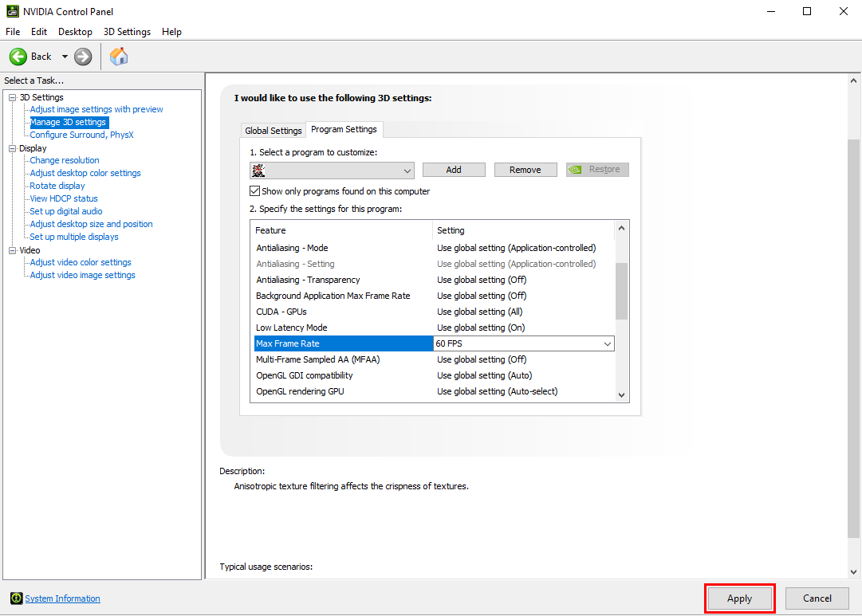
Task: Open the Desktop menu
Action: 75,32
